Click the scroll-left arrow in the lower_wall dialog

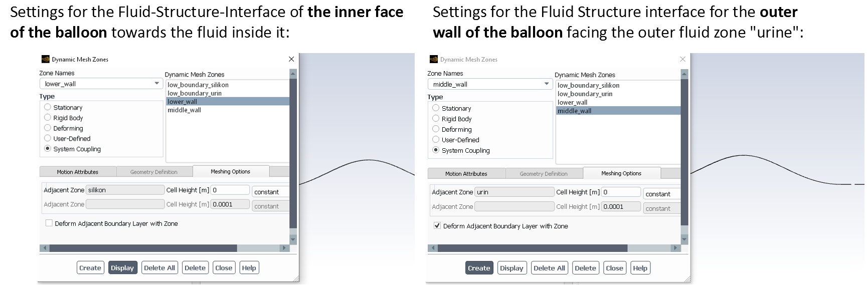click(x=45, y=248)
